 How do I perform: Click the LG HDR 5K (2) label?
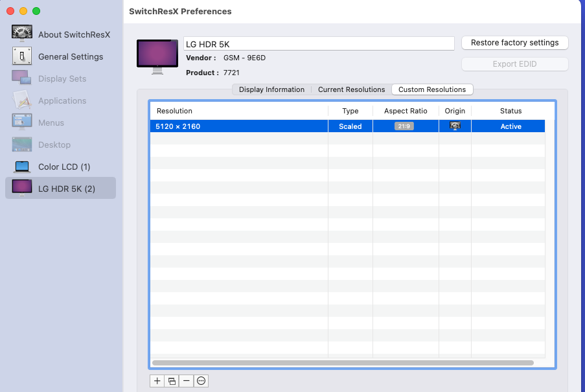pyautogui.click(x=67, y=189)
